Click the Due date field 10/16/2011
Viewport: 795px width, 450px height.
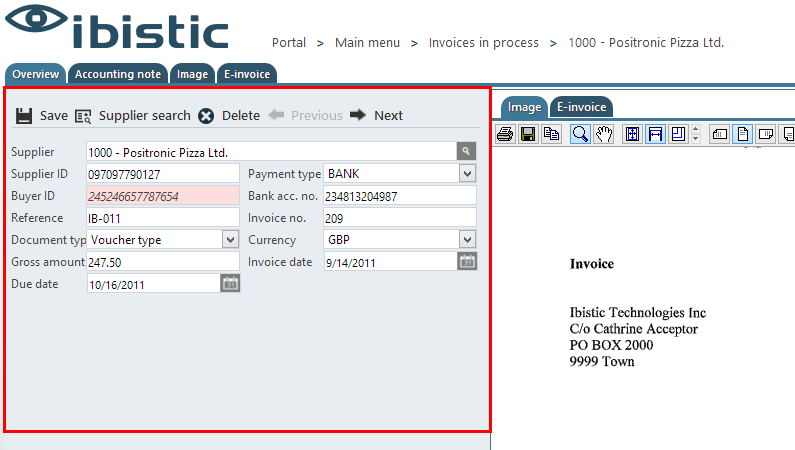pos(154,284)
